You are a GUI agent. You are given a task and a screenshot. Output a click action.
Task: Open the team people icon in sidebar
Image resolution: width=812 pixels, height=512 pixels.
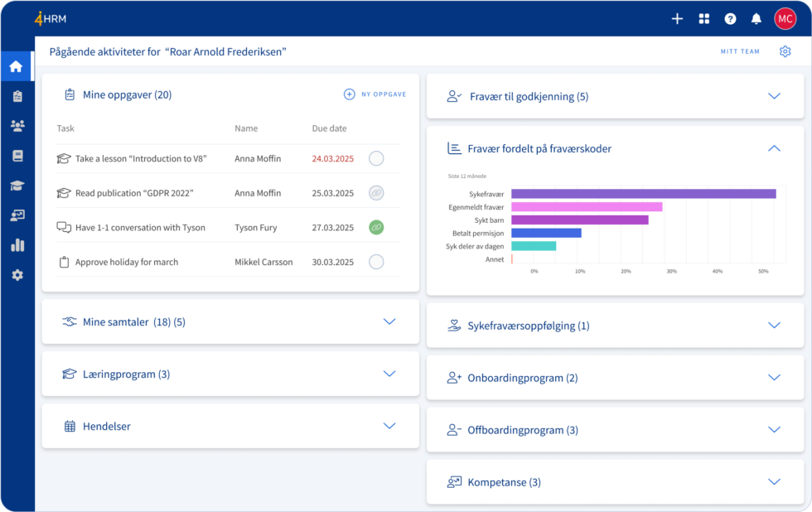click(x=17, y=126)
